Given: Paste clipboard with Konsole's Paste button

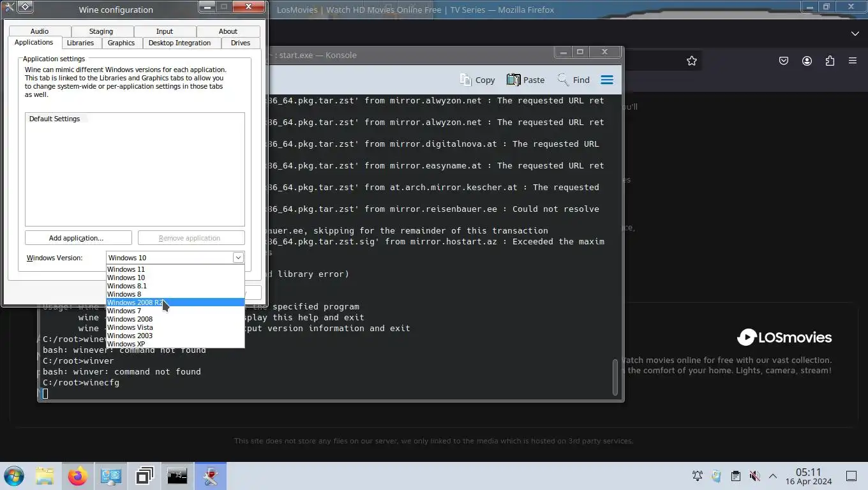Looking at the screenshot, I should 525,80.
